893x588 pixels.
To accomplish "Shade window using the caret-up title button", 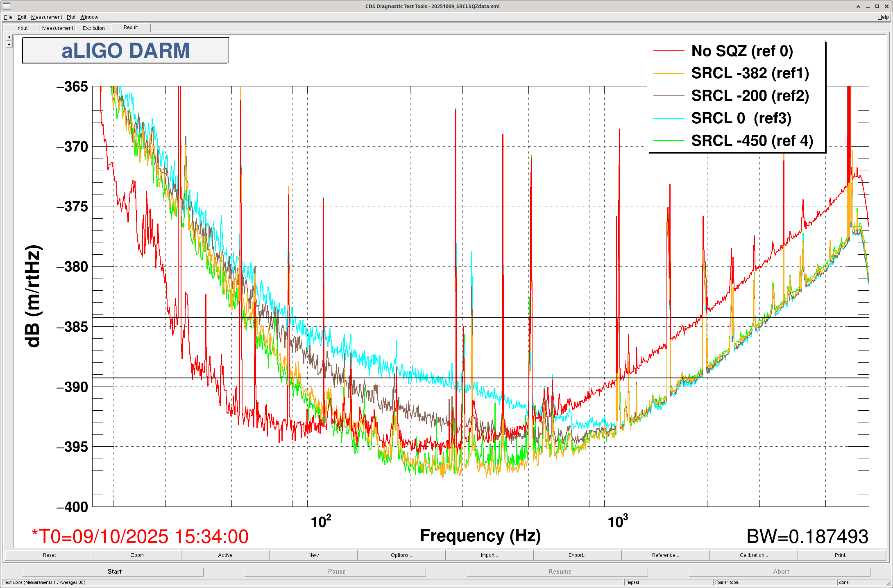I will tap(858, 7).
